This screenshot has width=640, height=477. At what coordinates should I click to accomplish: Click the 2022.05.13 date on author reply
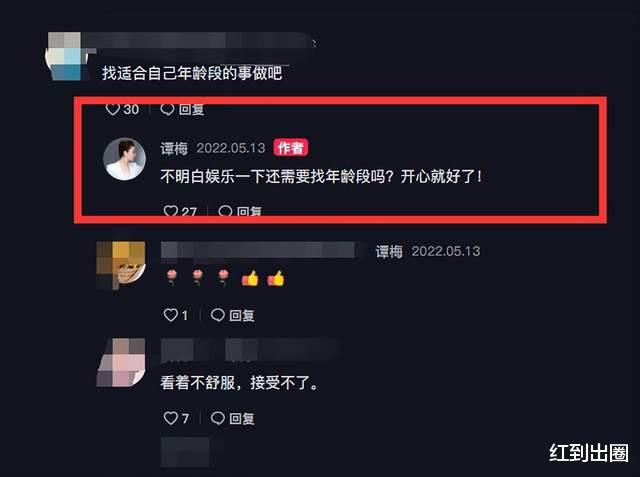pyautogui.click(x=231, y=148)
